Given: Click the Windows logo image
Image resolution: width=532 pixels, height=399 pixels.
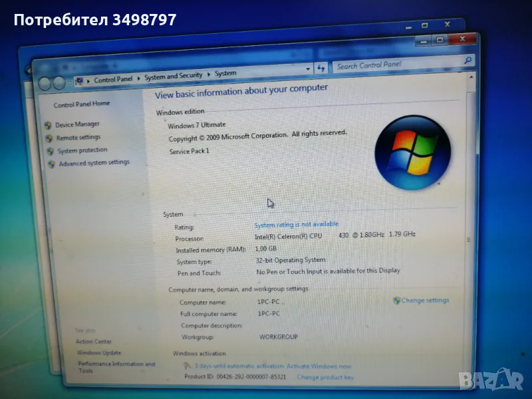Looking at the screenshot, I should [x=412, y=152].
